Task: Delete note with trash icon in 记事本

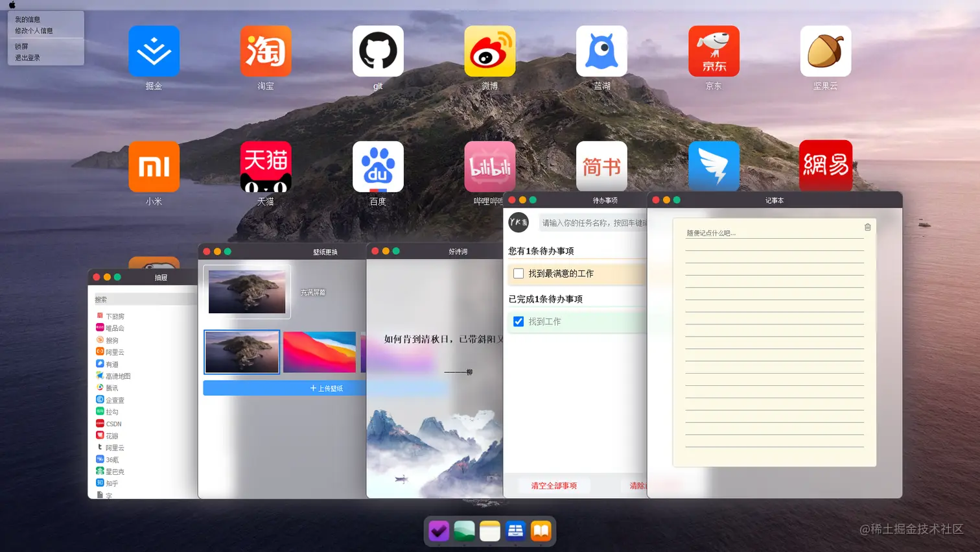Action: [867, 227]
